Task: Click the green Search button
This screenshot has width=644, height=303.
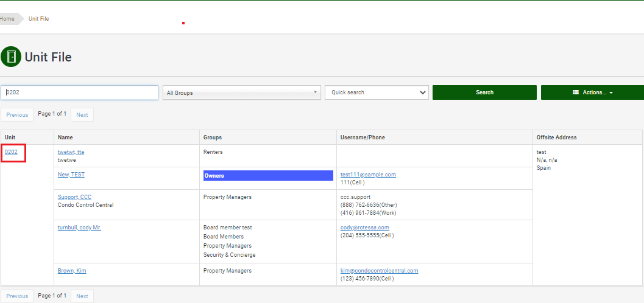Action: pyautogui.click(x=484, y=92)
